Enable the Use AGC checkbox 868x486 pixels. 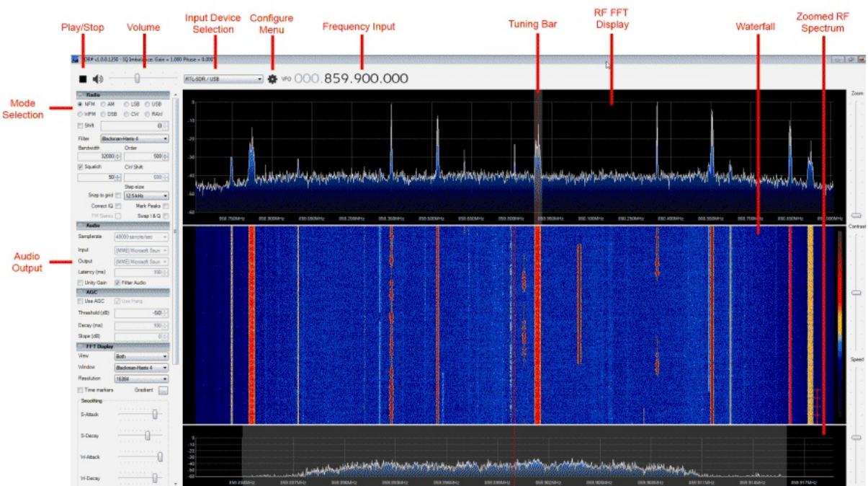click(80, 301)
